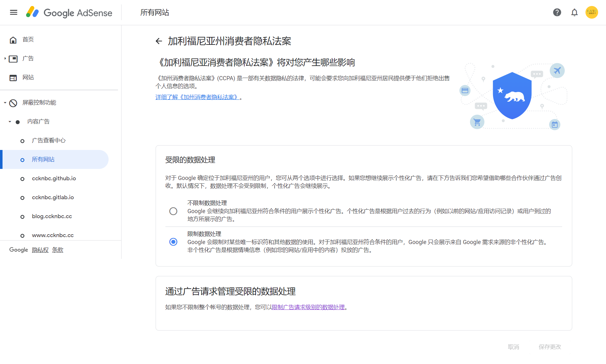The width and height of the screenshot is (606, 364).
Task: Open ccknbc.github.io site settings
Action: click(54, 178)
